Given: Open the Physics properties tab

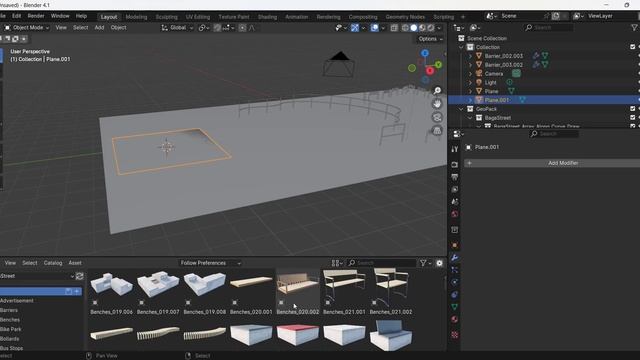Looking at the screenshot, I should [x=454, y=282].
